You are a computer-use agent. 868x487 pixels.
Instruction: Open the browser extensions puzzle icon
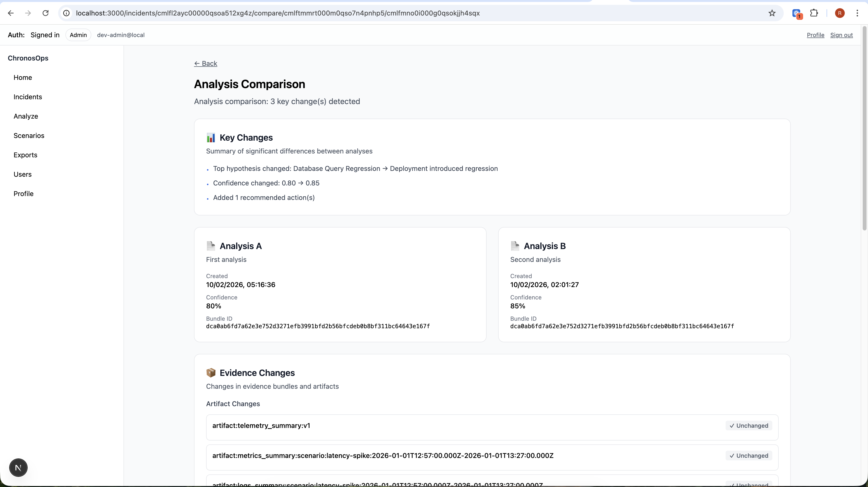pos(814,13)
